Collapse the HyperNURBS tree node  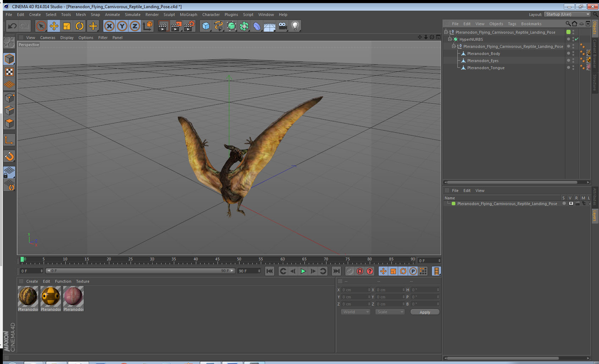pos(450,39)
